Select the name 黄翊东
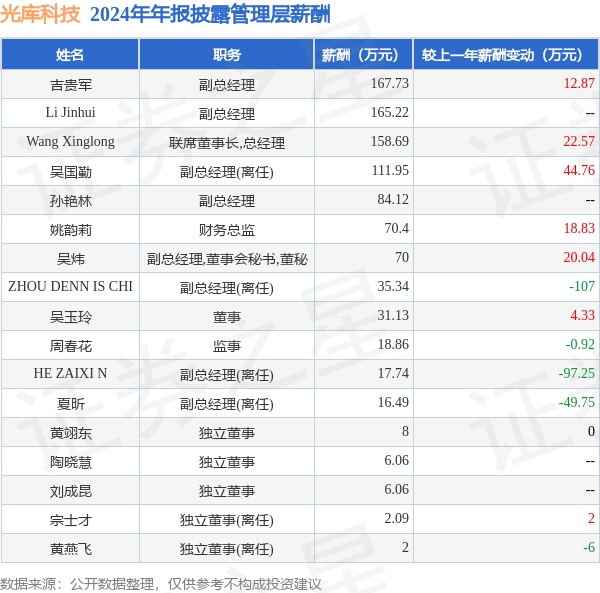This screenshot has height=593, width=600. coord(71,433)
